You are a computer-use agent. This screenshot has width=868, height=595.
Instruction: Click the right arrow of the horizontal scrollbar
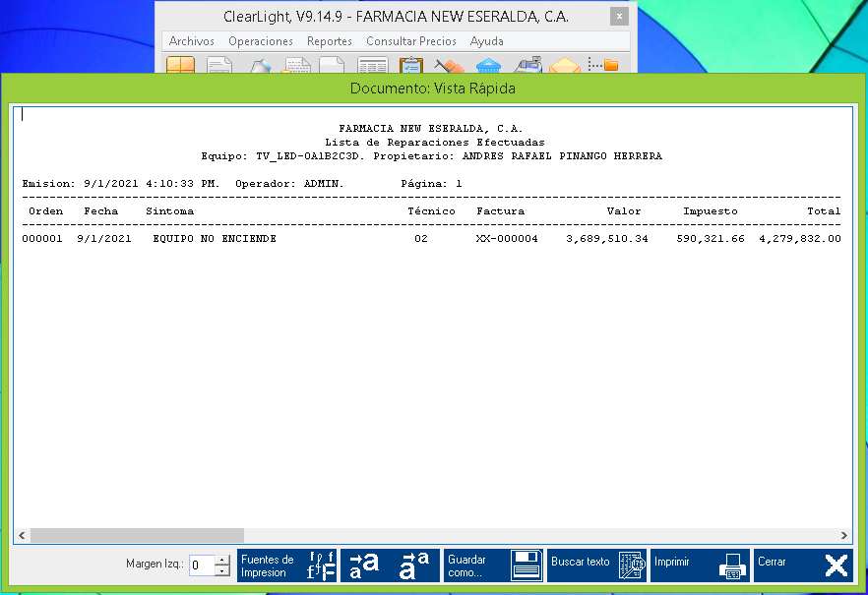coord(844,536)
